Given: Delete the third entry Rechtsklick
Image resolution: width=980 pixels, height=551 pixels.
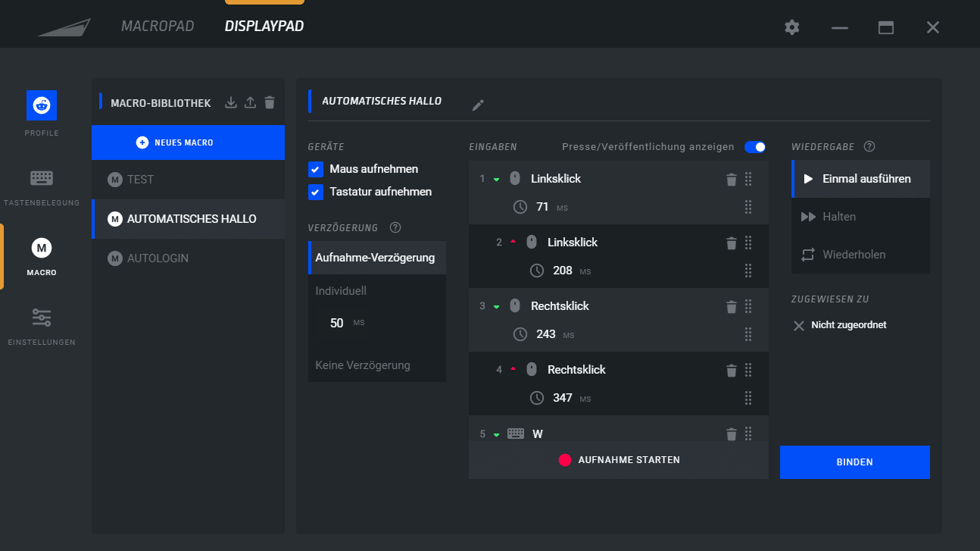Looking at the screenshot, I should (731, 307).
